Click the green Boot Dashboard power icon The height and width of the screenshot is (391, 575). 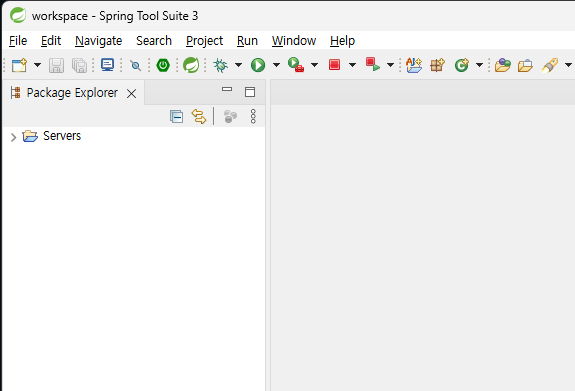coord(163,65)
